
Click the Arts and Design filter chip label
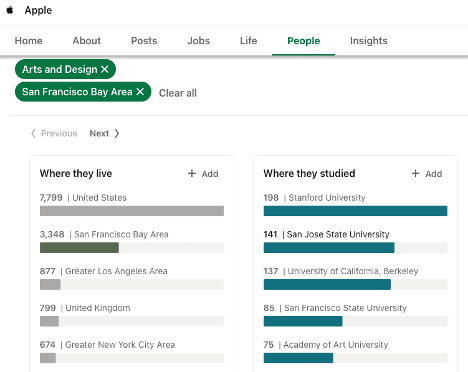point(60,69)
